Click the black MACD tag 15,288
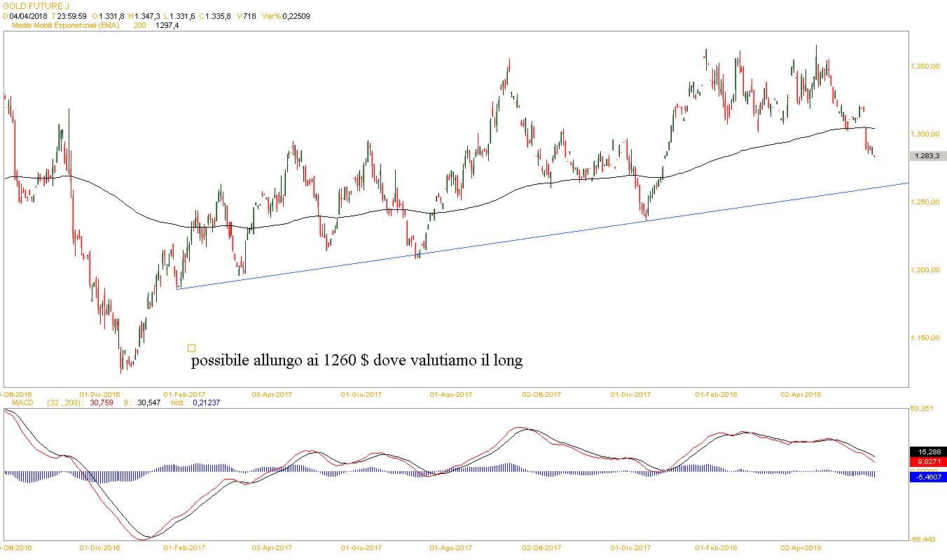The image size is (947, 560). pos(928,452)
